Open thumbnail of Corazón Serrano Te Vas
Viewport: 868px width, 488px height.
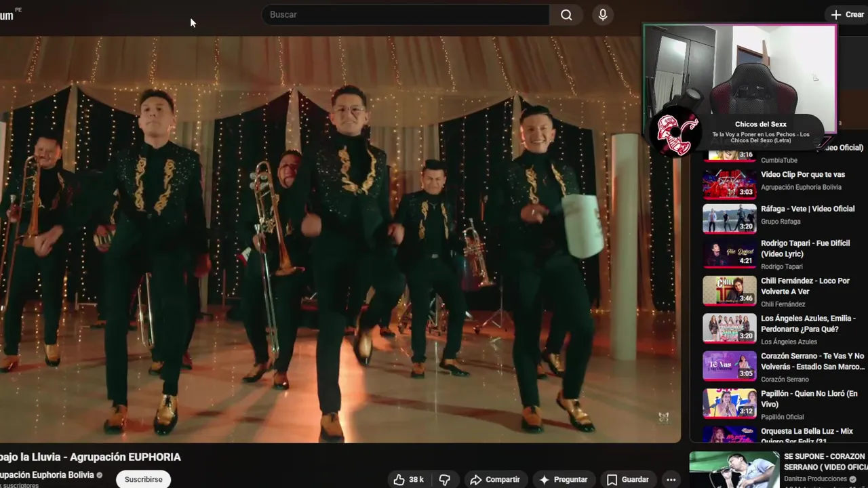coord(730,366)
